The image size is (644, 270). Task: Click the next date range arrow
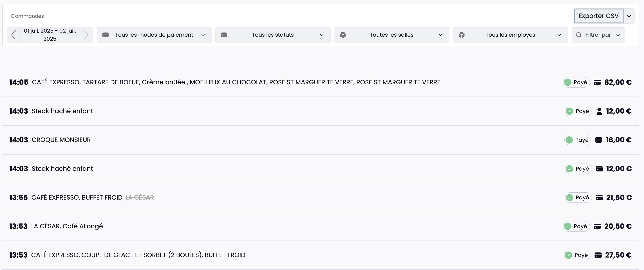click(86, 35)
